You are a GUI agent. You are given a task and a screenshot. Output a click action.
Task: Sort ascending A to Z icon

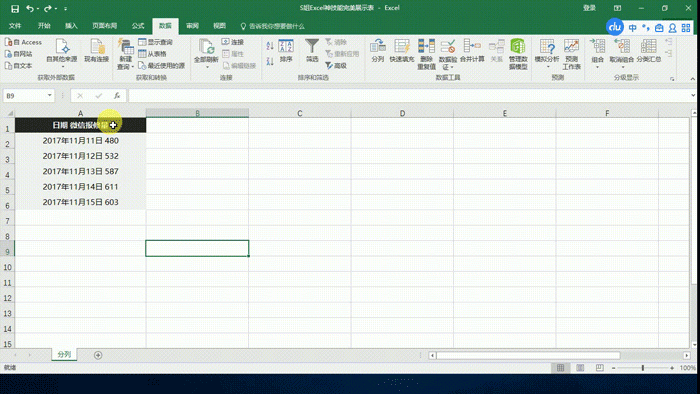click(270, 46)
